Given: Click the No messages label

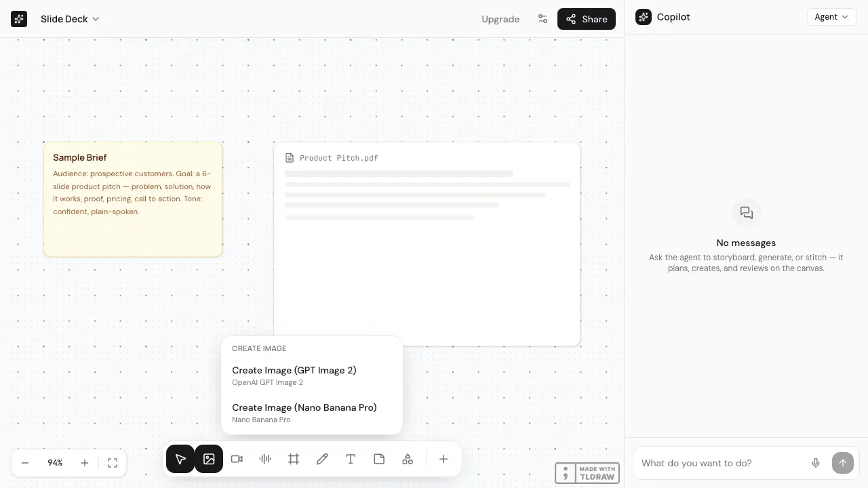Looking at the screenshot, I should pyautogui.click(x=746, y=243).
